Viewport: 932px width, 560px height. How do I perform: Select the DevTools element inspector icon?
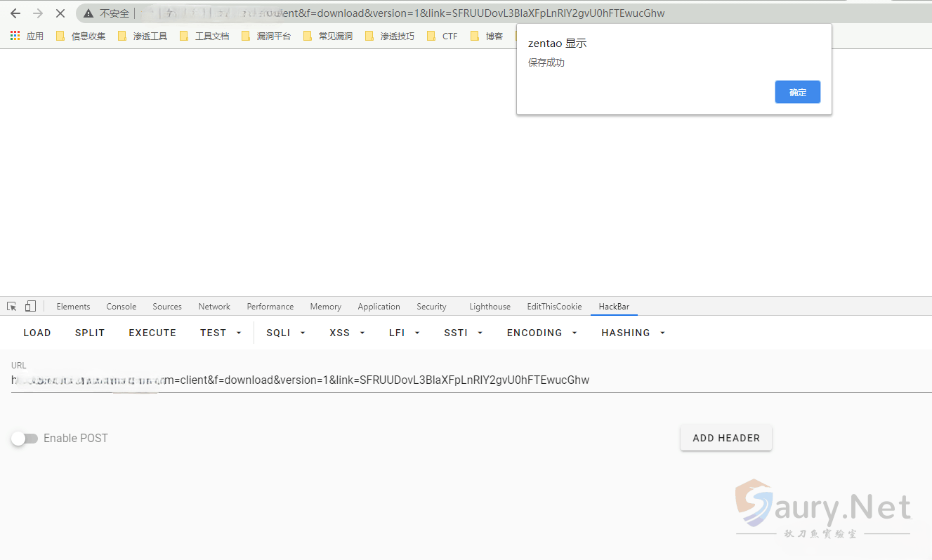point(12,307)
